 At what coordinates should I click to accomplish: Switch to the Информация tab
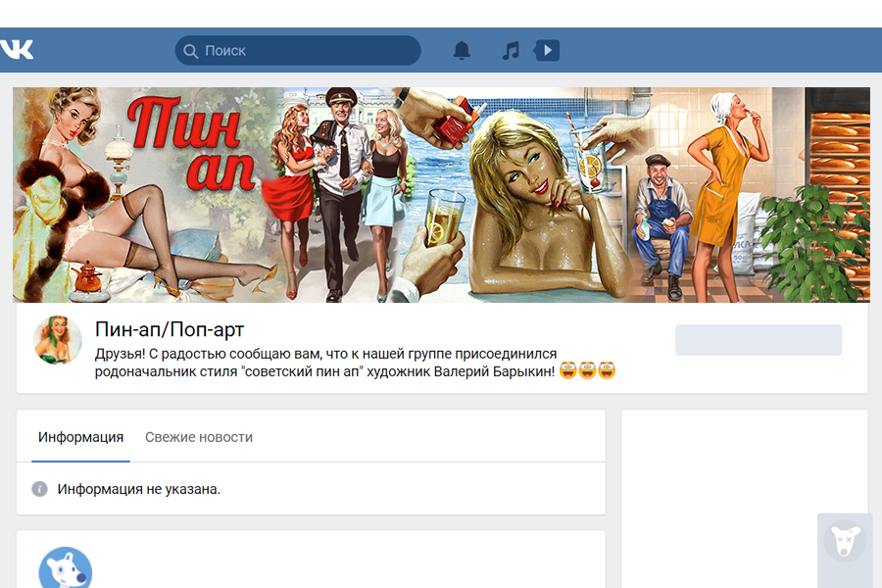pos(80,437)
